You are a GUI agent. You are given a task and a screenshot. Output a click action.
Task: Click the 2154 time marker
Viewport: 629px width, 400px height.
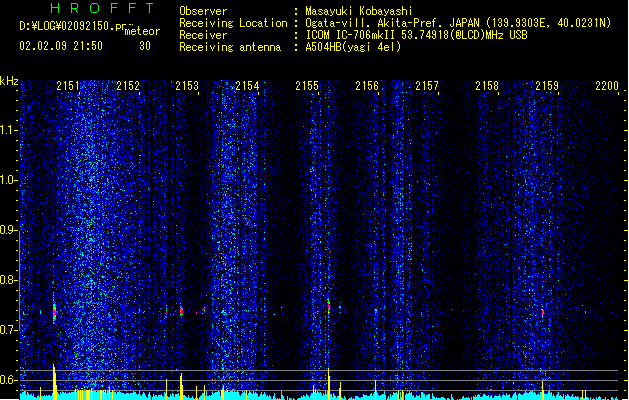[x=247, y=85]
